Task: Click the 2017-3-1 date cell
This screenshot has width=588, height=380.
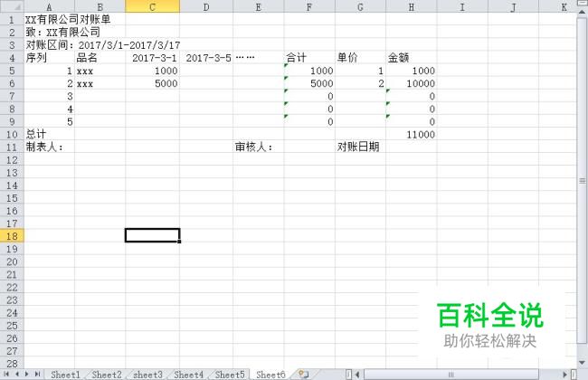Action: (x=152, y=57)
